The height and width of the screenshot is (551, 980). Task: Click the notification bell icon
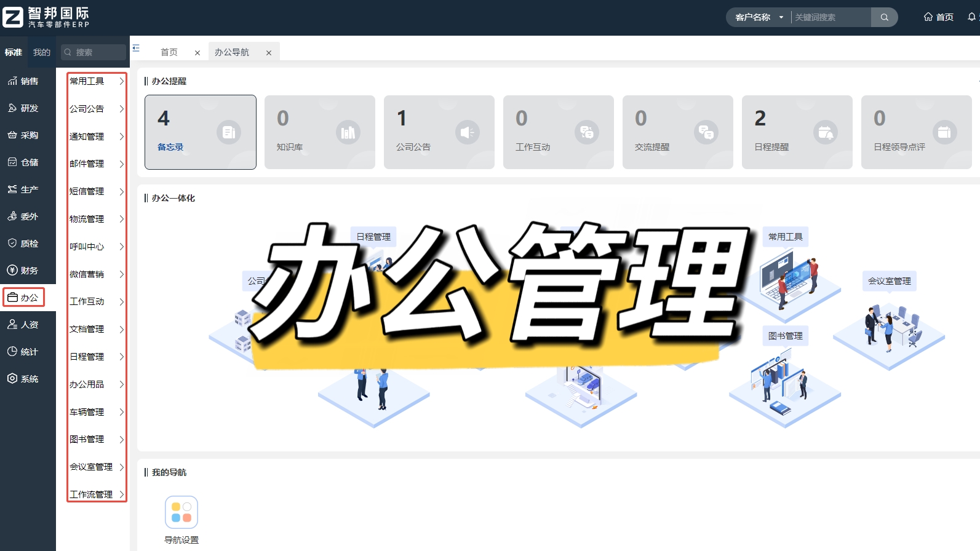[x=972, y=17]
